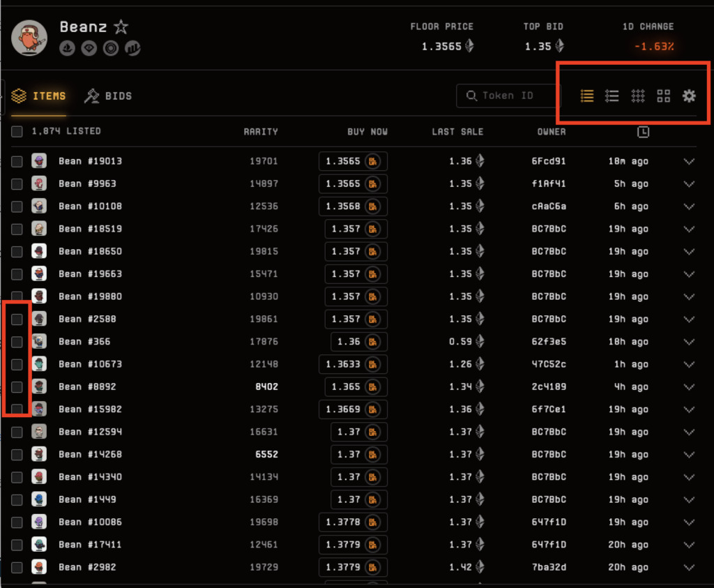Click the floor price value 1.3565
The image size is (714, 588).
point(448,47)
